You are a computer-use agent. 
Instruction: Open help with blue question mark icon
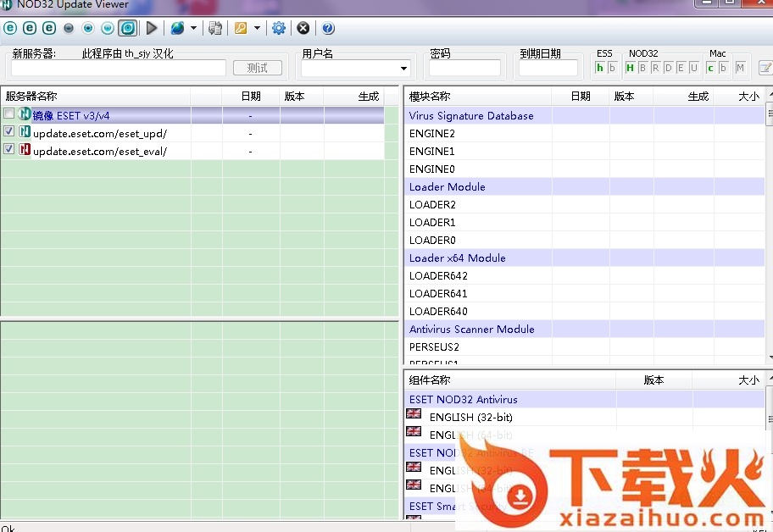point(328,28)
